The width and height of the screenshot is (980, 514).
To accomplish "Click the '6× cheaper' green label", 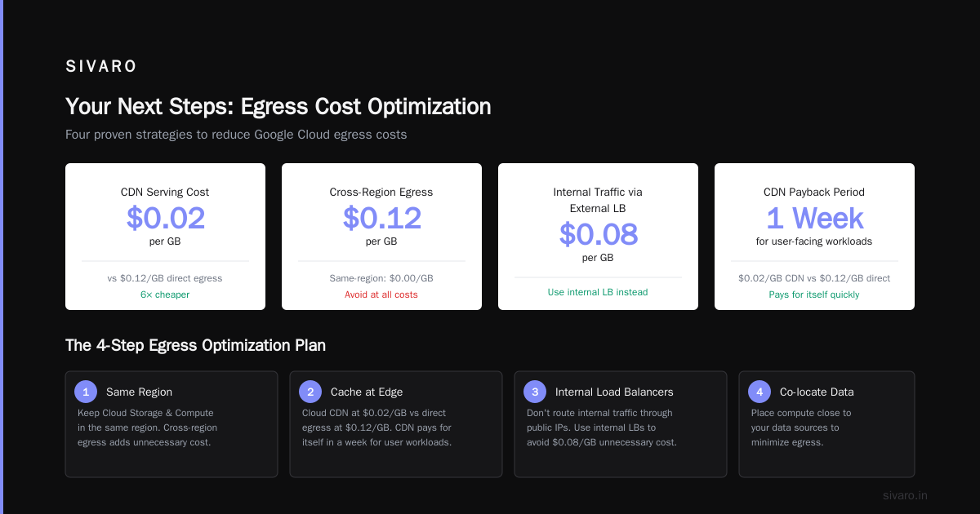I will click(x=165, y=295).
